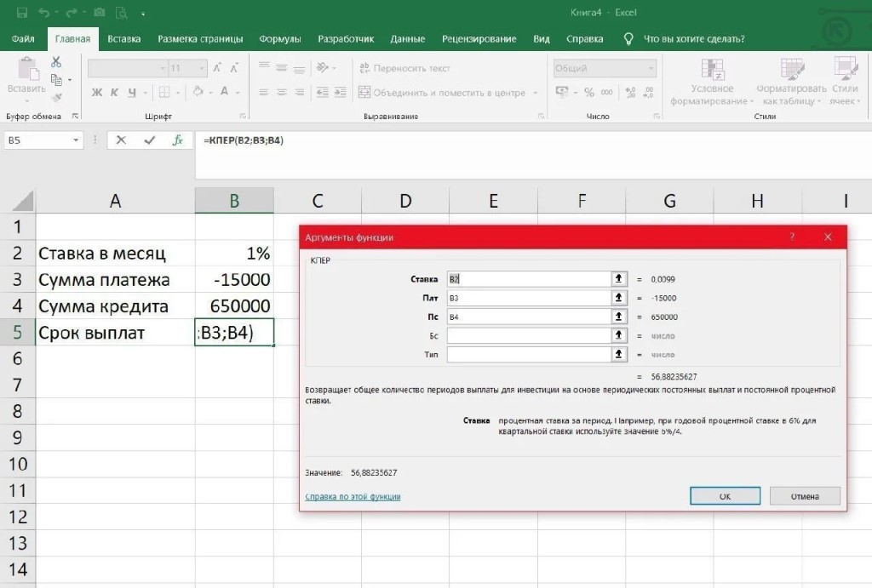
Task: Click the lightbulb Tell Me icon
Action: pyautogui.click(x=628, y=39)
